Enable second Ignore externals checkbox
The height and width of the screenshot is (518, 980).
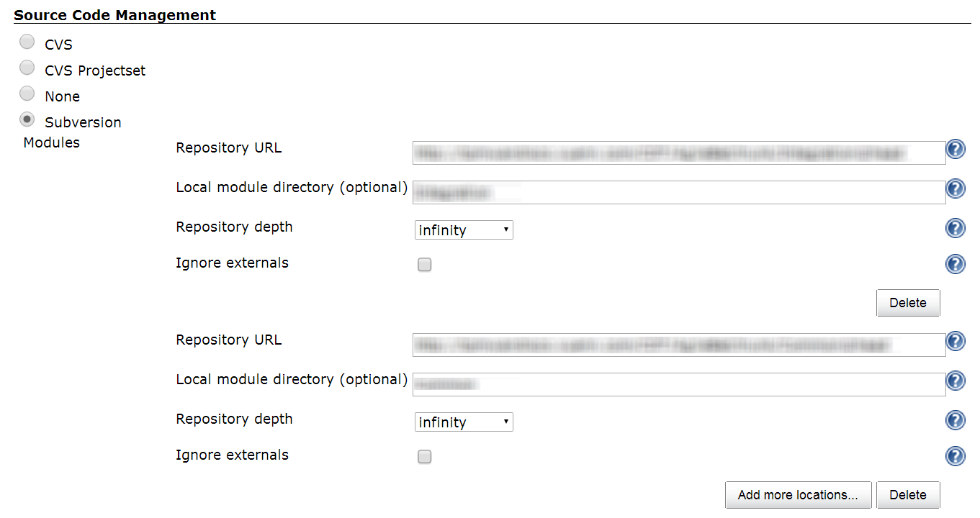pos(425,457)
